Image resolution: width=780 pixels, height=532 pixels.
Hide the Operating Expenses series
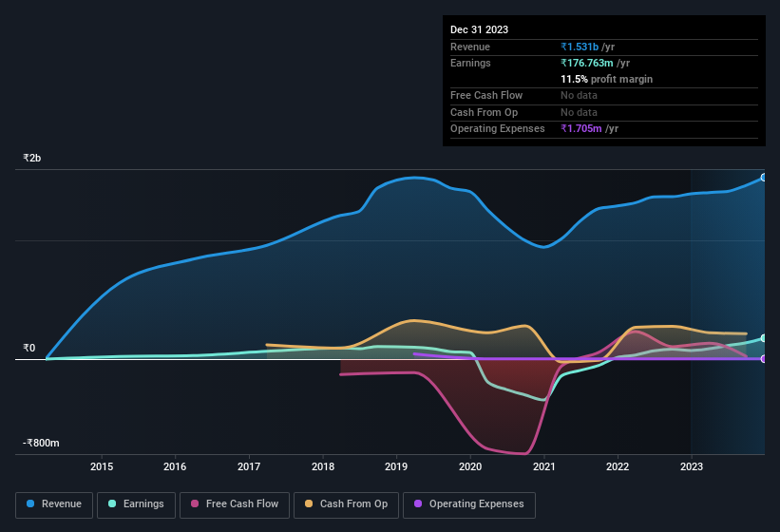(x=469, y=503)
